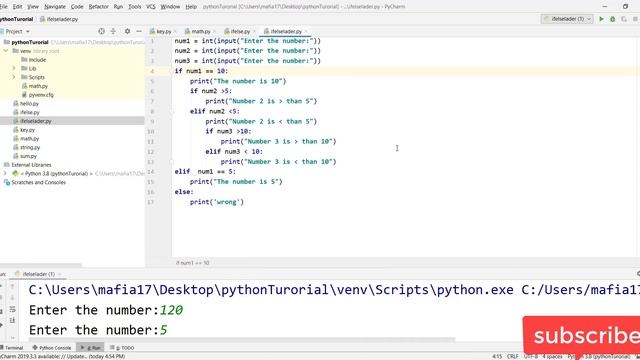Open key.py from project tree
Screen dimensions: 640x360
27,130
